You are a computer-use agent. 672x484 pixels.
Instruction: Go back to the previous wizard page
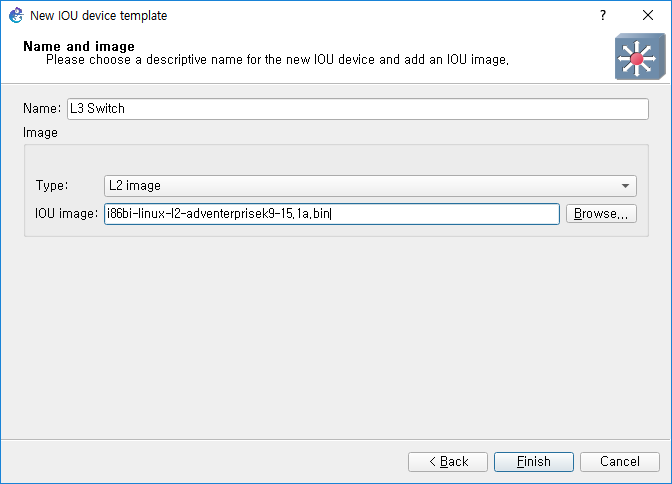[448, 462]
